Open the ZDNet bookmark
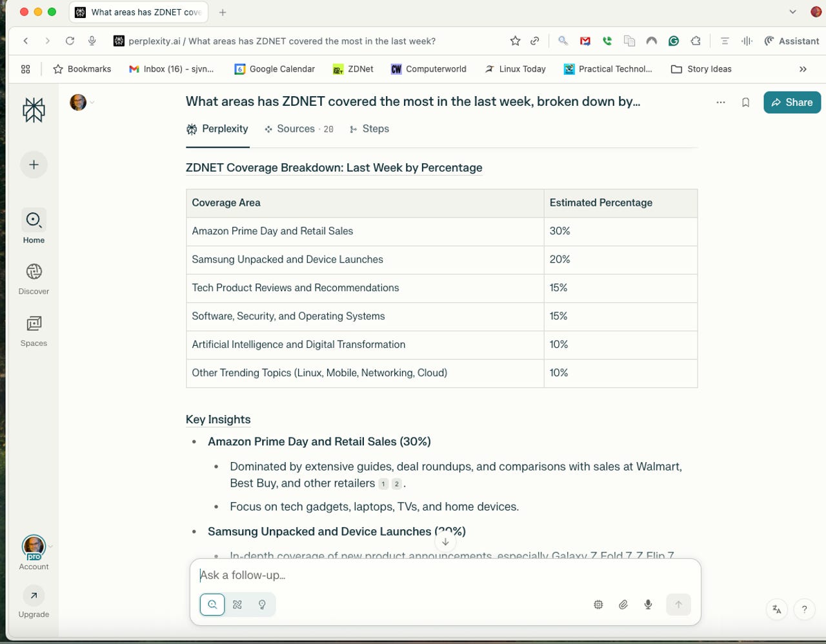The height and width of the screenshot is (644, 826). pos(353,69)
